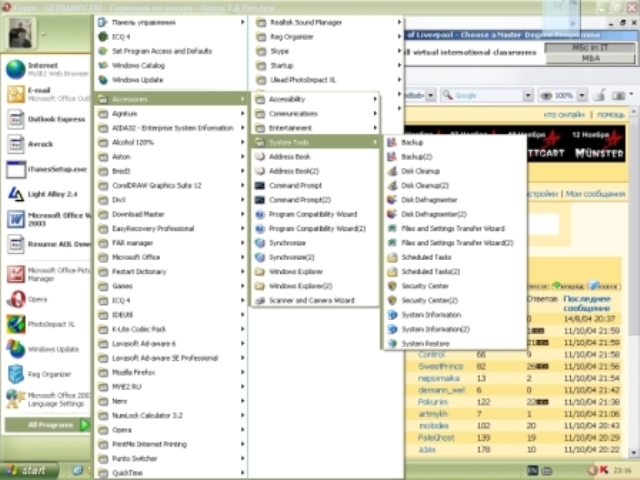Expand the Accessories folder

171,99
